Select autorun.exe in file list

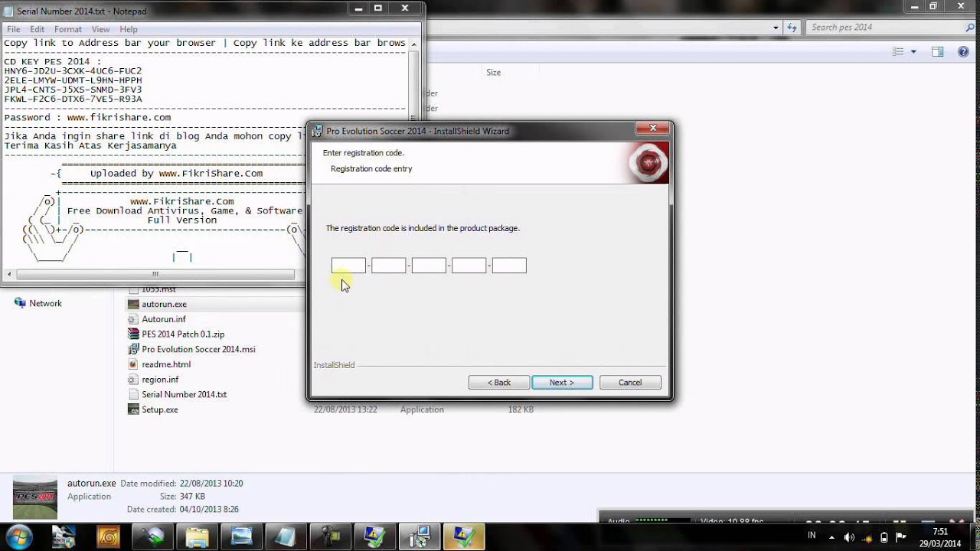point(164,305)
